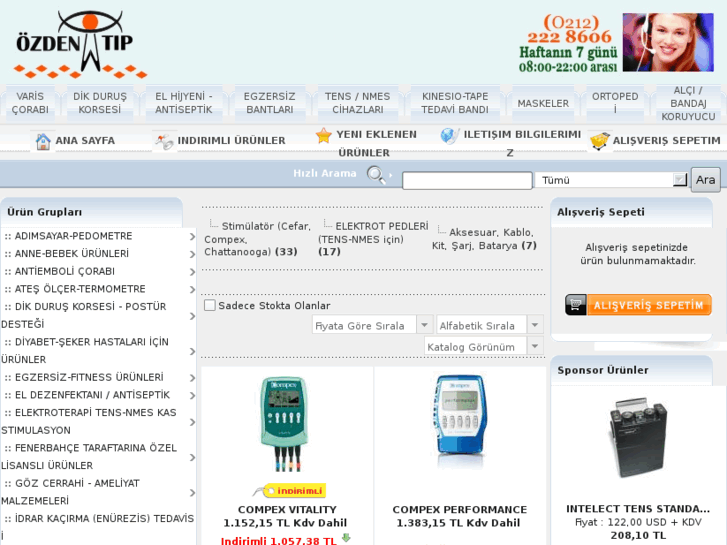Click the Hızlı Arama magnifier icon
Viewport: 727px width, 545px height.
click(376, 175)
